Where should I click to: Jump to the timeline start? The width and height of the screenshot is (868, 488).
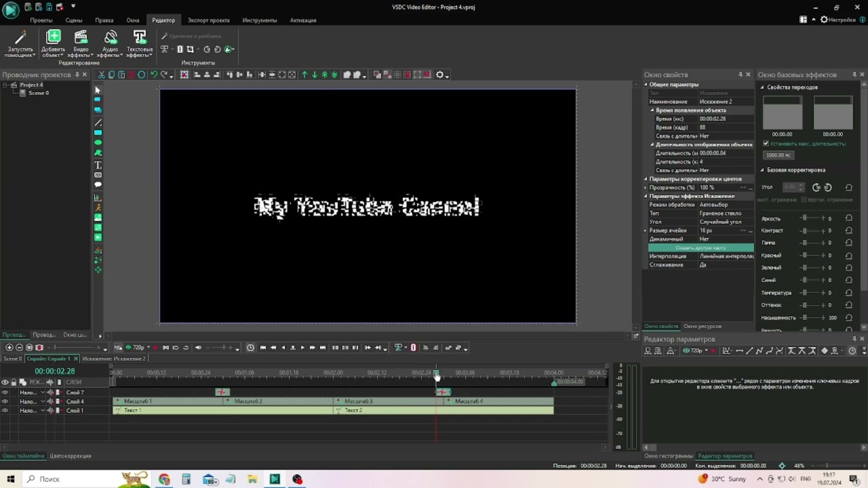coord(263,348)
